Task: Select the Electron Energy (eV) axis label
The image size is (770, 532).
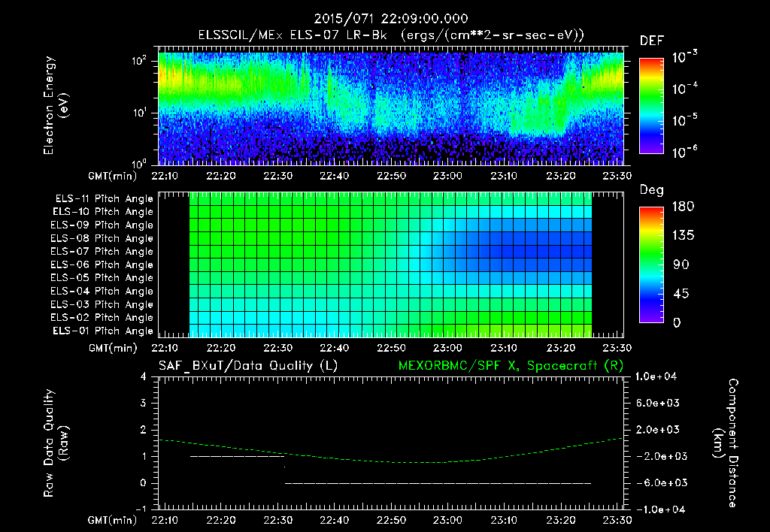Action: tap(56, 105)
